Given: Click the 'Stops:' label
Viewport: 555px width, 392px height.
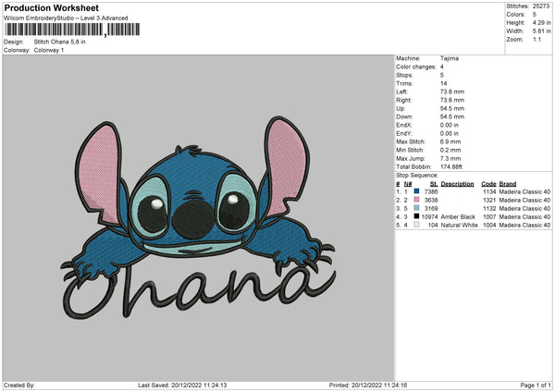Looking at the screenshot, I should pyautogui.click(x=404, y=75).
